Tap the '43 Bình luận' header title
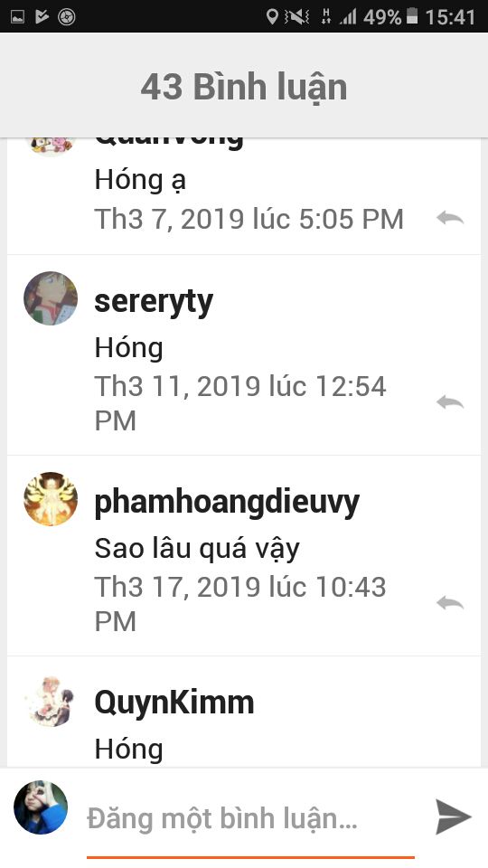Image resolution: width=488 pixels, height=868 pixels. (244, 87)
